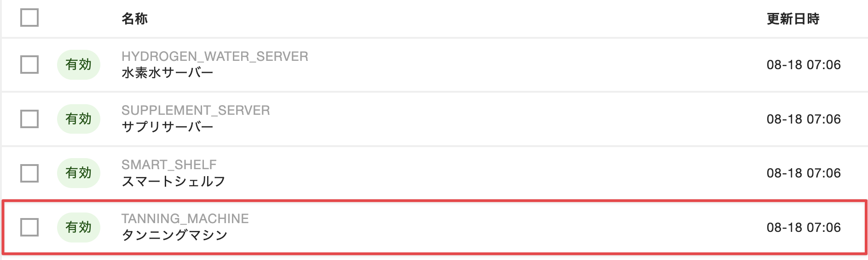
Task: Sort by the 名称 column header
Action: 134,19
